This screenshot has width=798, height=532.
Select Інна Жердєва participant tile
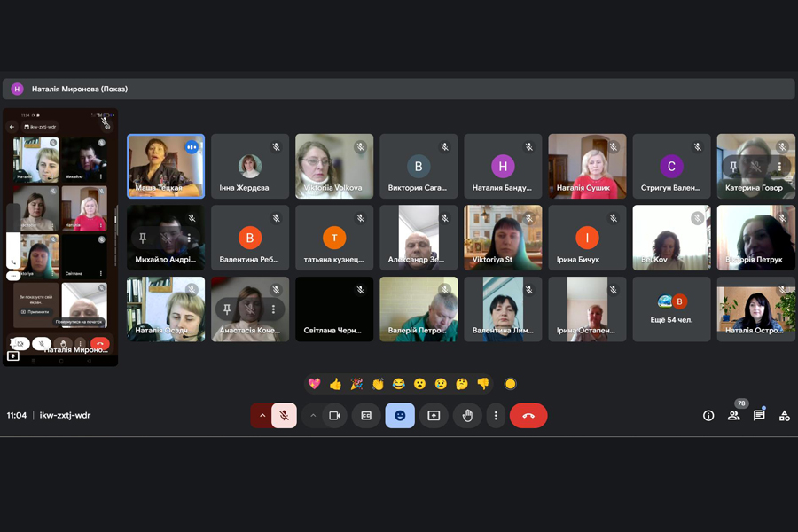point(250,166)
